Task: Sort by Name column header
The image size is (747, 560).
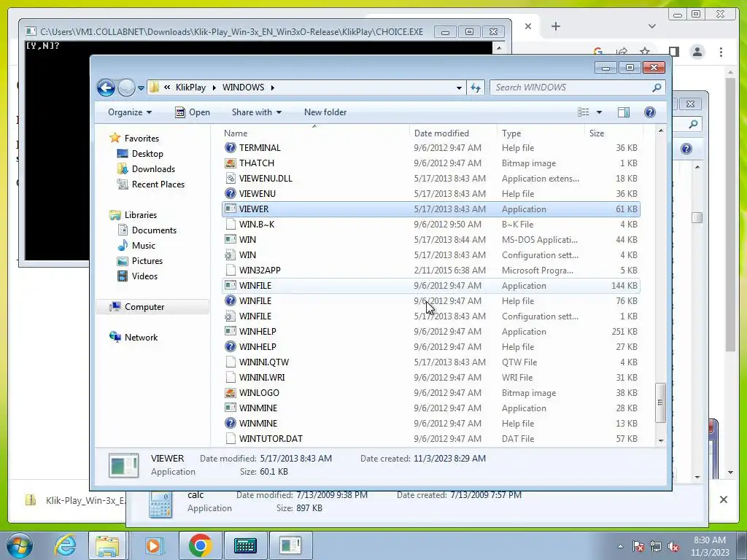Action: pos(314,133)
